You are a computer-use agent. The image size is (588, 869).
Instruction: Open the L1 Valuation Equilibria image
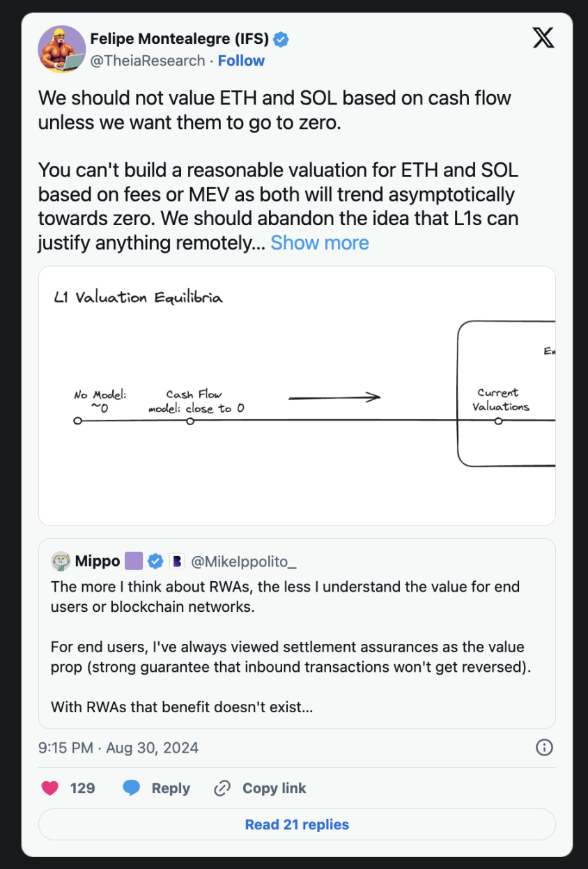[297, 395]
